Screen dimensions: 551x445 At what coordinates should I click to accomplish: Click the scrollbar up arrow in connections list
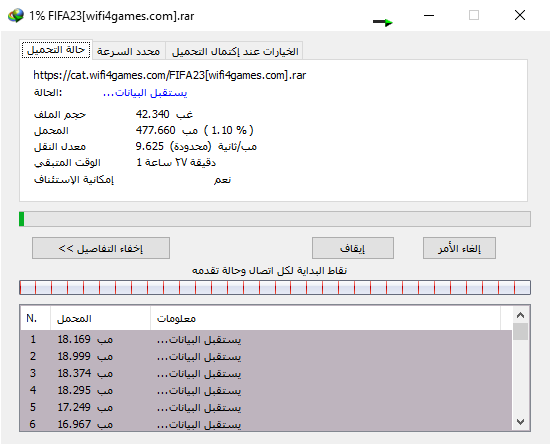pos(520,315)
